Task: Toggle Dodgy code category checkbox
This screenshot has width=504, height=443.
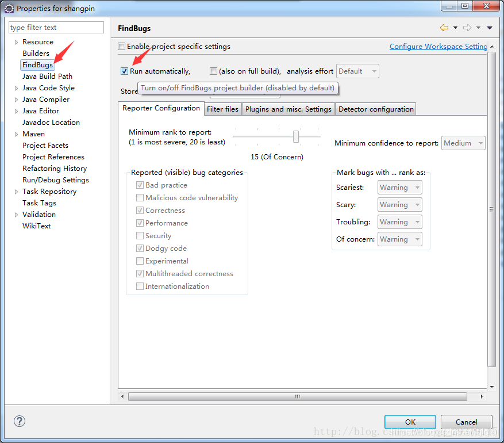Action: click(140, 249)
